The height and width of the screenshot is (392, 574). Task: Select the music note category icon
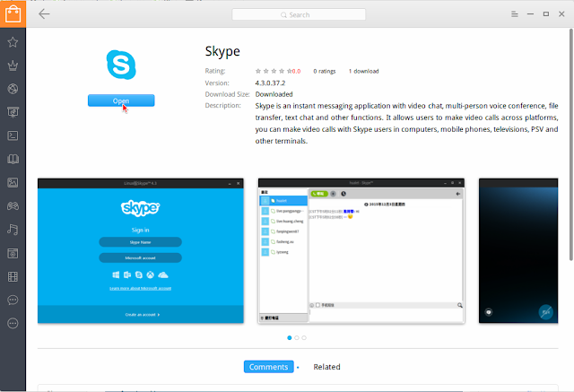pyautogui.click(x=13, y=230)
